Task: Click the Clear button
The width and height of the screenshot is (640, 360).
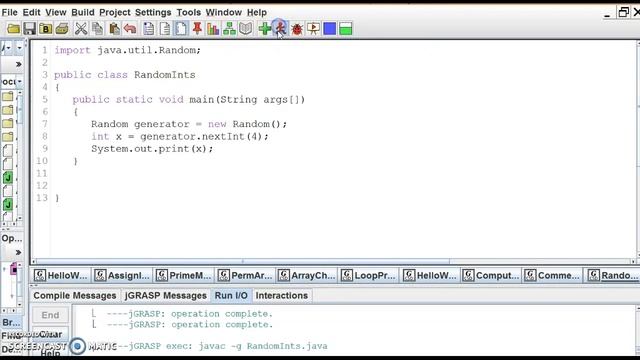Action: click(50, 334)
